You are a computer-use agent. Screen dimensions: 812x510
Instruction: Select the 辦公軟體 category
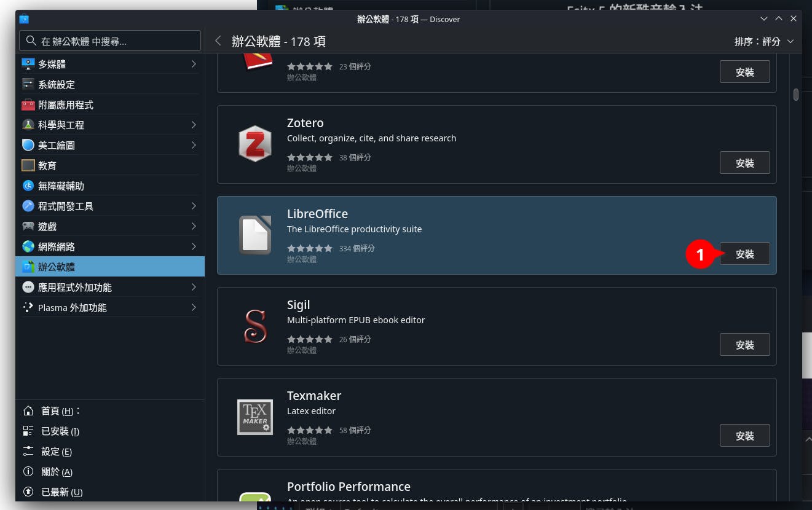point(110,267)
